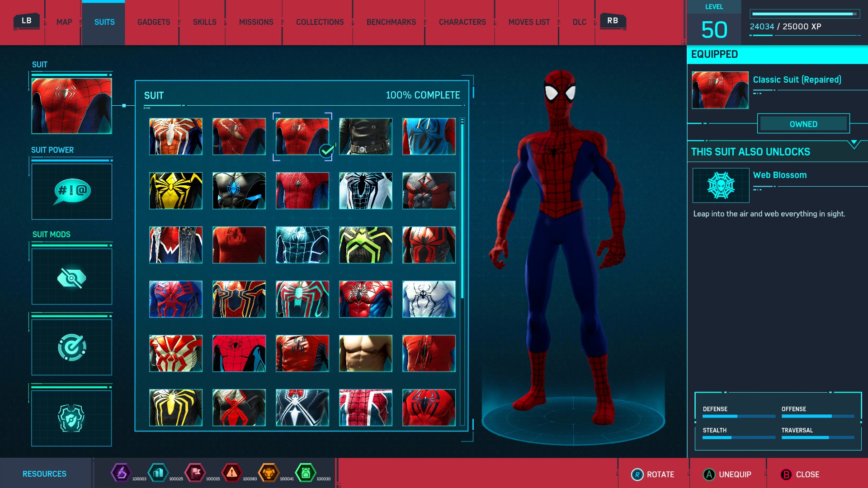This screenshot has width=868, height=488.
Task: Click the Unequip button prompt
Action: (727, 474)
